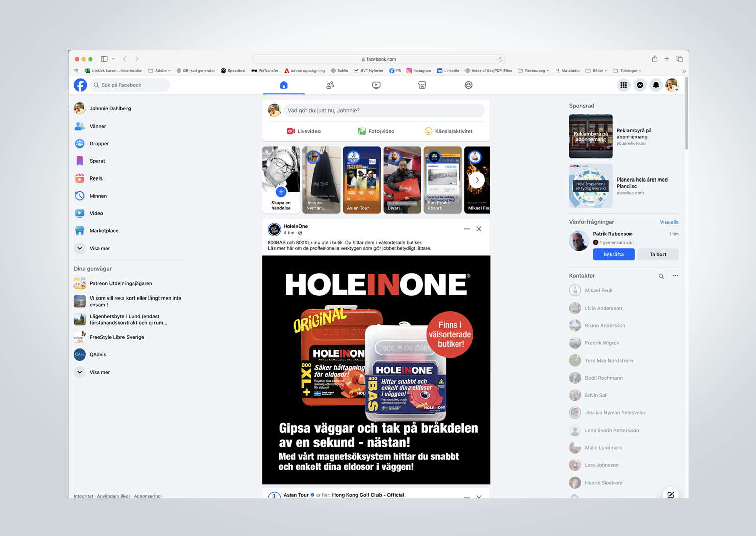Screen dimensions: 756x536
Task: Open Grupper from the sidebar menu
Action: click(x=99, y=143)
